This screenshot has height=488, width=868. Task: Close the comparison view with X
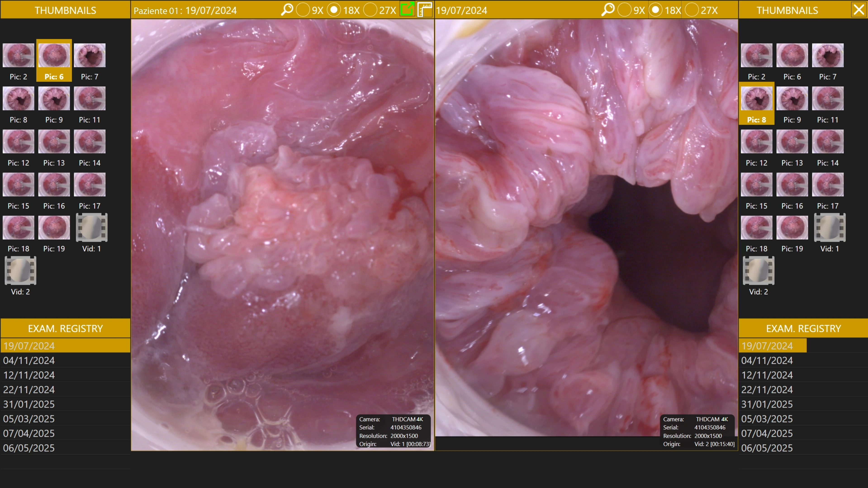[859, 9]
